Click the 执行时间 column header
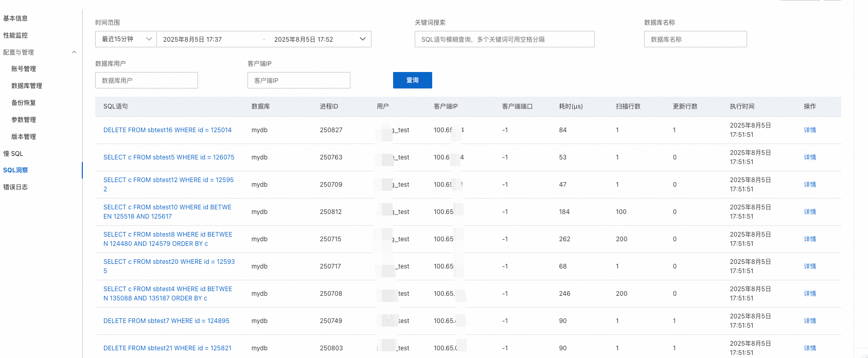The image size is (868, 358). [742, 106]
